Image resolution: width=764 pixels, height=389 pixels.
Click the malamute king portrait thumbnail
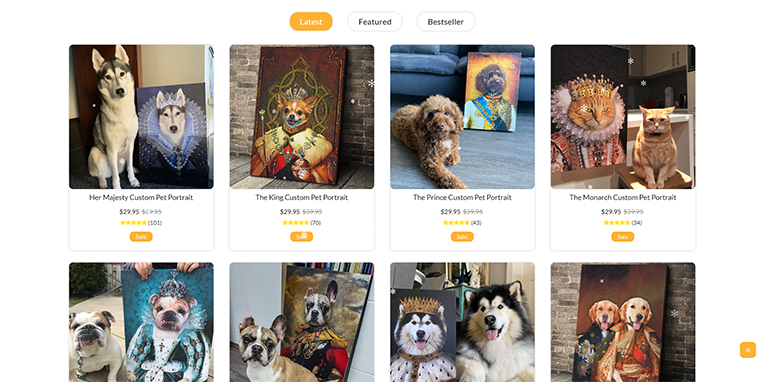[x=462, y=322]
